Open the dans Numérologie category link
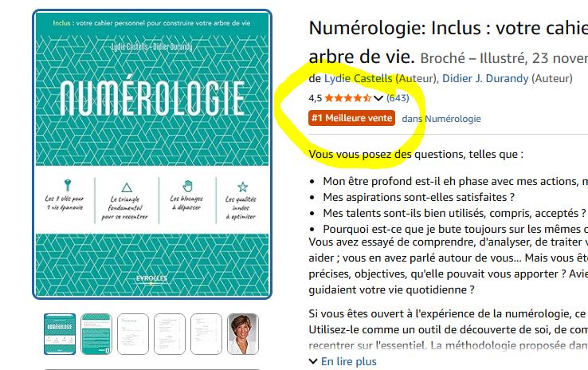The image size is (588, 370). coord(441,119)
